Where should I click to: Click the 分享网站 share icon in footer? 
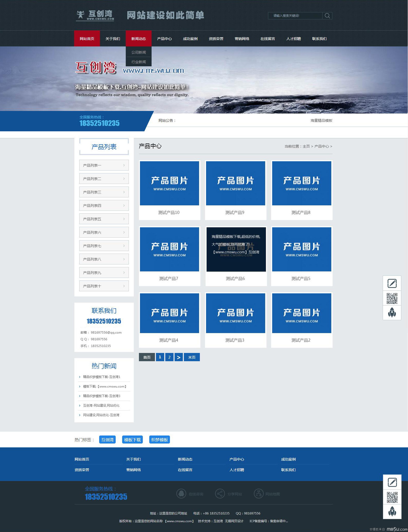pyautogui.click(x=220, y=494)
